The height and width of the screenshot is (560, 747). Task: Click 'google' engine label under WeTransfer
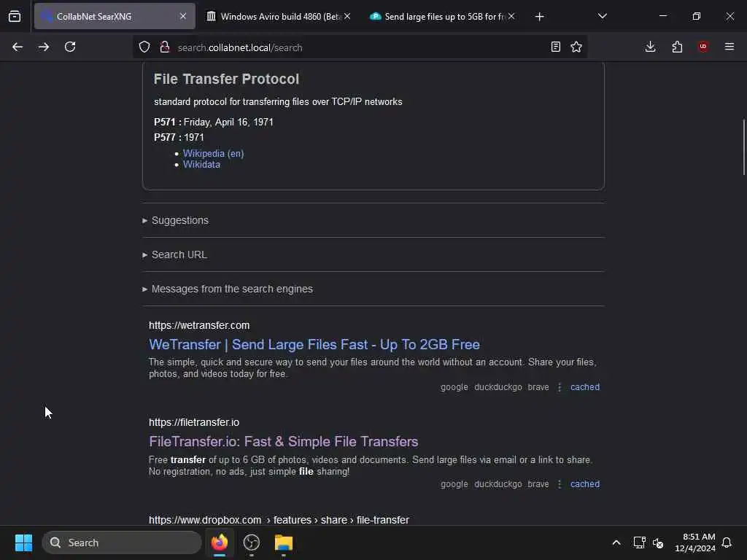click(454, 387)
